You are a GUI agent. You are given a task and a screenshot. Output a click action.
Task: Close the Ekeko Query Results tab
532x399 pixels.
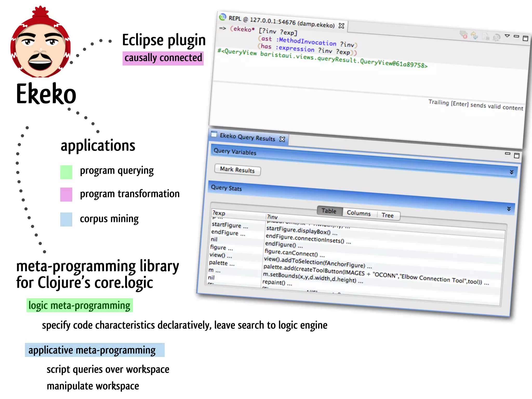(282, 139)
